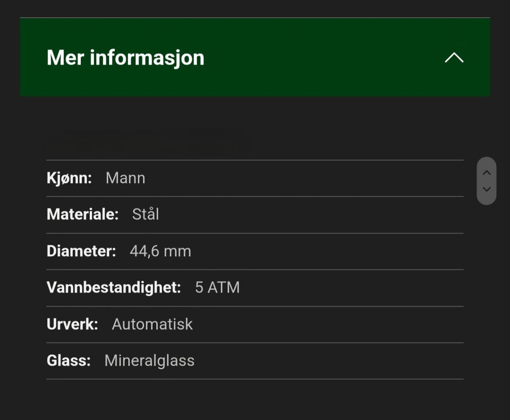Collapse the Mer informasjon chevron arrow
This screenshot has width=510, height=420.
pos(454,57)
